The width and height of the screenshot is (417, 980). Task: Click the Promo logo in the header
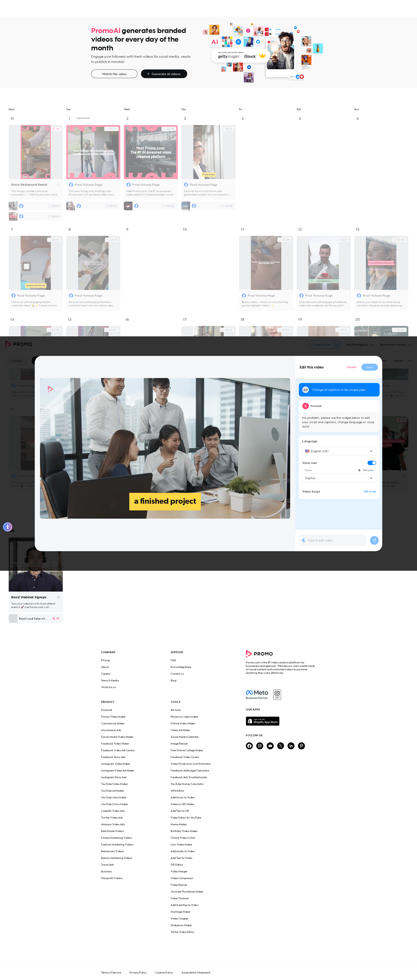point(19,344)
